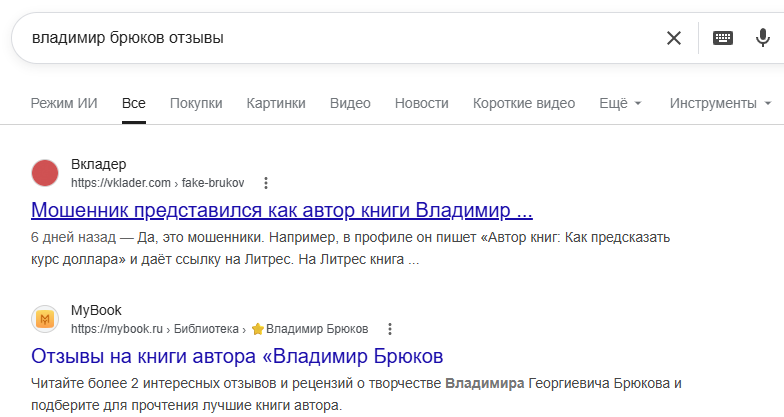
Task: Open the Картинки tab
Action: (276, 103)
